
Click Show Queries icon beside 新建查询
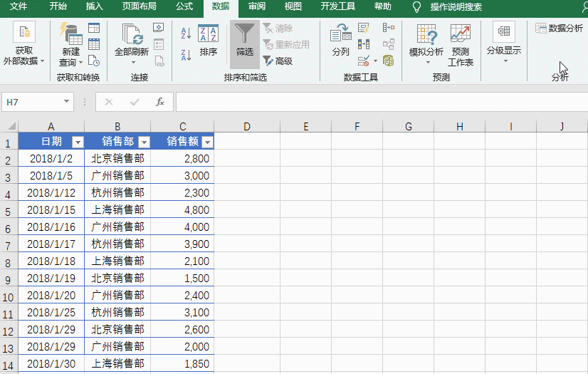[x=94, y=28]
